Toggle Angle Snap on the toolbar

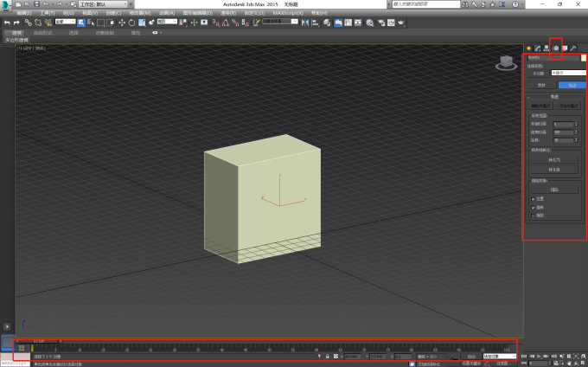coord(226,23)
